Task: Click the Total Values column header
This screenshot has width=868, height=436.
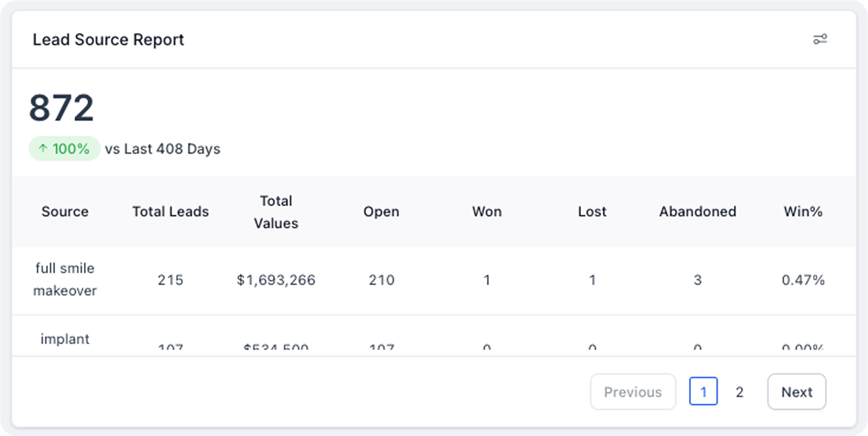Action: (276, 212)
